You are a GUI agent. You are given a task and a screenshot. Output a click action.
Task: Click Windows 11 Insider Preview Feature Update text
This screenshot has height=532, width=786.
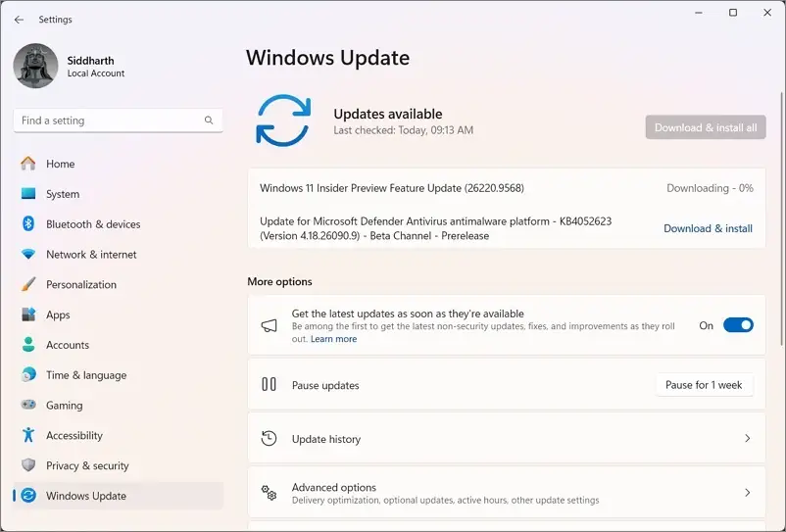pyautogui.click(x=391, y=188)
